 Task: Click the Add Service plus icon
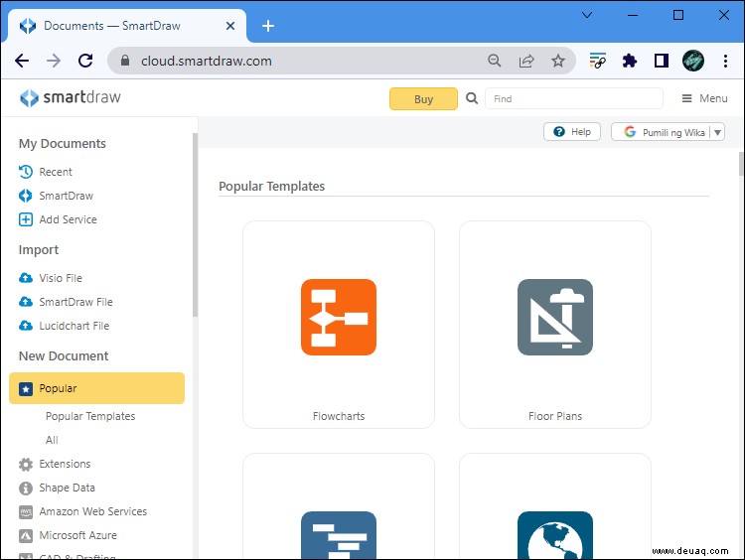coord(26,219)
